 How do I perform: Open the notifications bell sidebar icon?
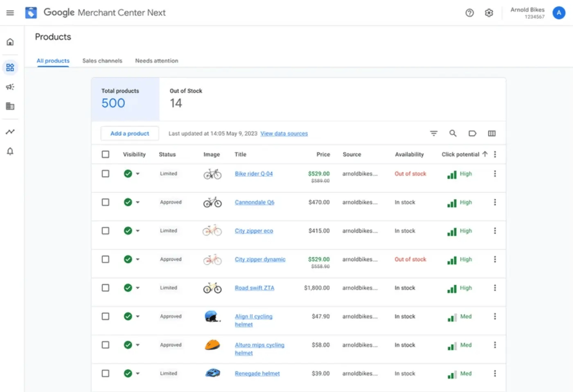point(10,151)
